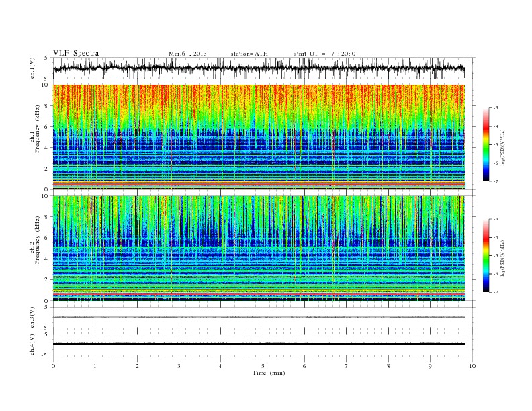Click the "station=ATH" header label

249,54
